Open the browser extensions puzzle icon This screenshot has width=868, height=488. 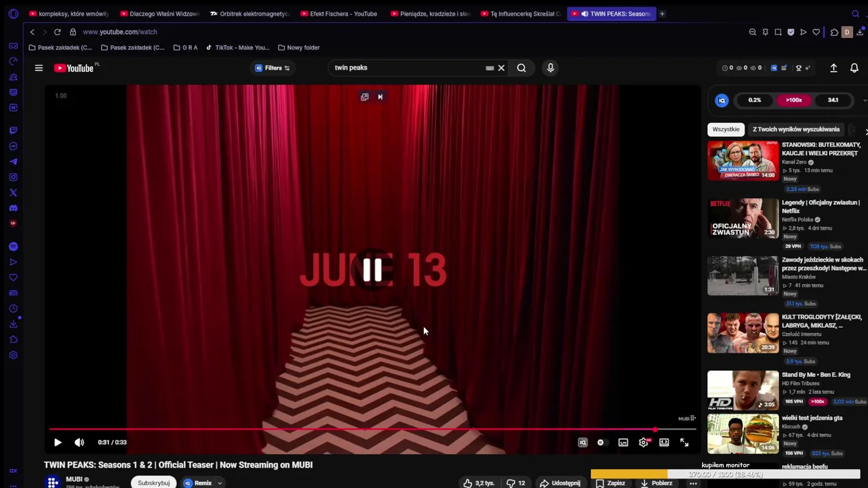pyautogui.click(x=834, y=32)
